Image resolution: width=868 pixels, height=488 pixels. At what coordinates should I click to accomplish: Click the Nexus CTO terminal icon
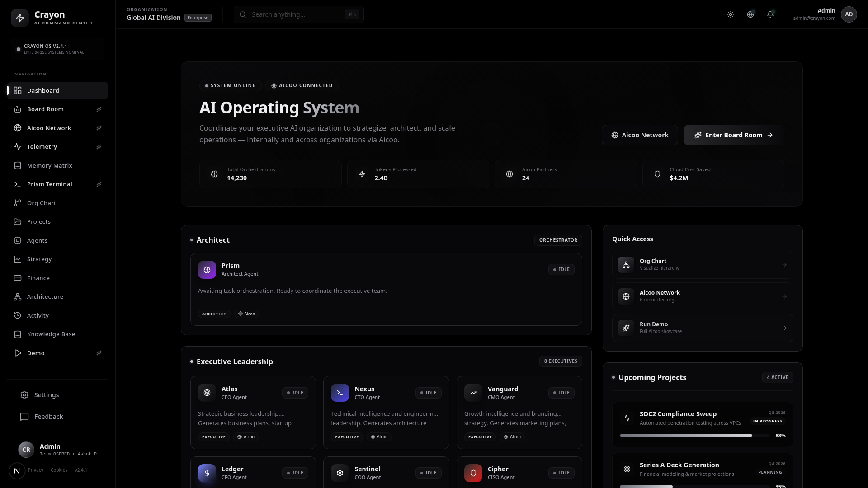coord(340,393)
